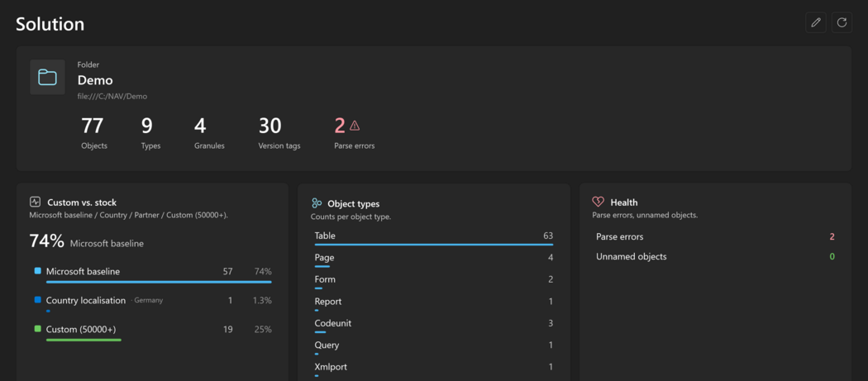
Task: Click the 1.3% Country localisation percentage
Action: [x=262, y=300]
